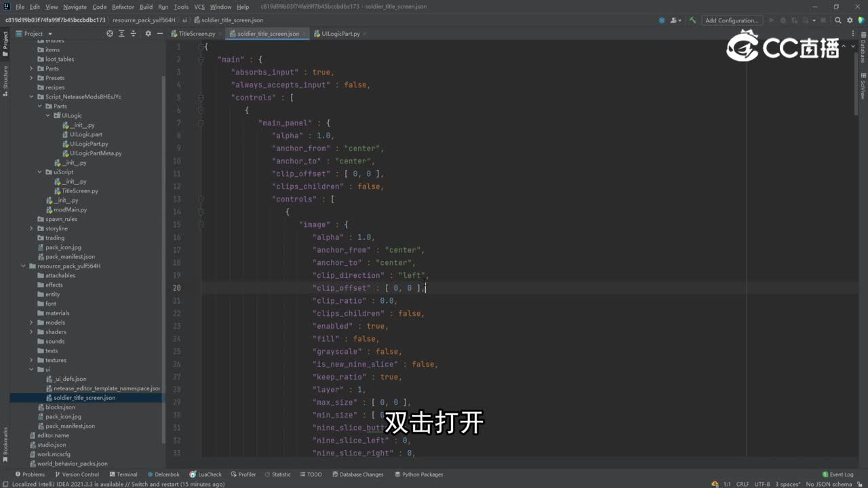This screenshot has height=488, width=868.
Task: Open IDE settings gear in top toolbar
Action: (850, 20)
